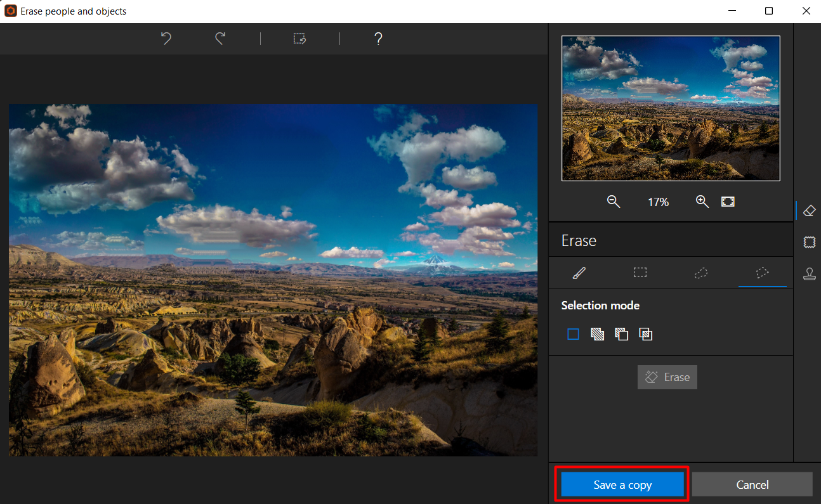This screenshot has height=504, width=821.
Task: Open the patch tool in sidebar
Action: point(809,242)
